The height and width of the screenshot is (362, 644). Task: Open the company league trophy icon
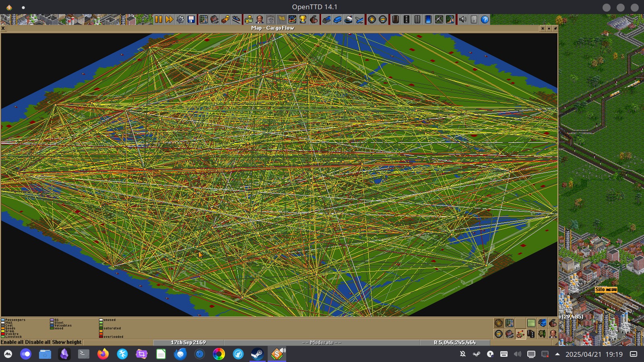303,19
